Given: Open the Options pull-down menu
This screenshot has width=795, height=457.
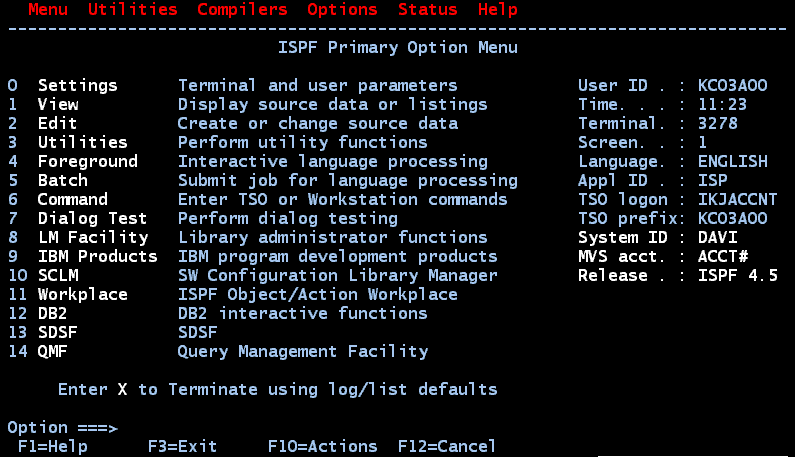Looking at the screenshot, I should 342,9.
